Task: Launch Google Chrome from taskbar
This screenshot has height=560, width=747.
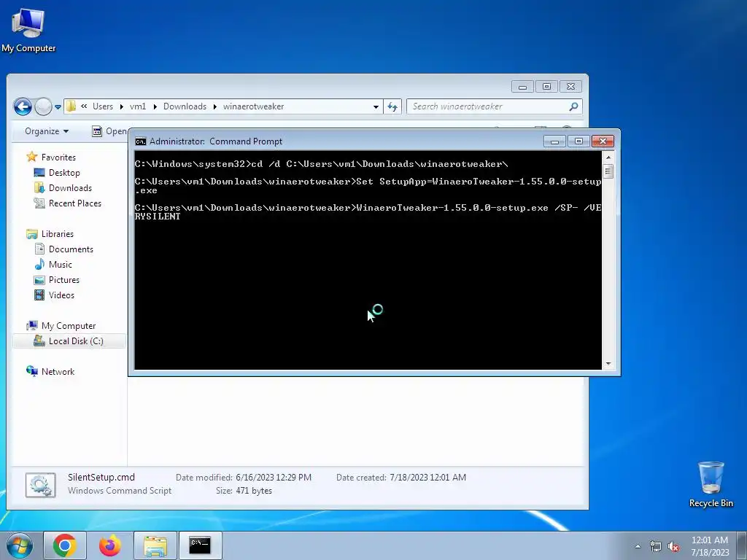Action: [65, 545]
